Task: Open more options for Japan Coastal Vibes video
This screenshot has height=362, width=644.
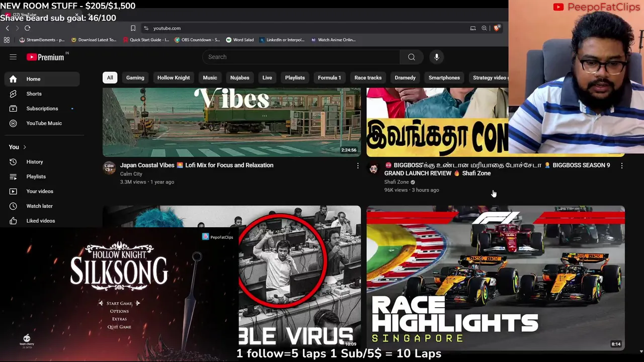Action: pos(358,165)
